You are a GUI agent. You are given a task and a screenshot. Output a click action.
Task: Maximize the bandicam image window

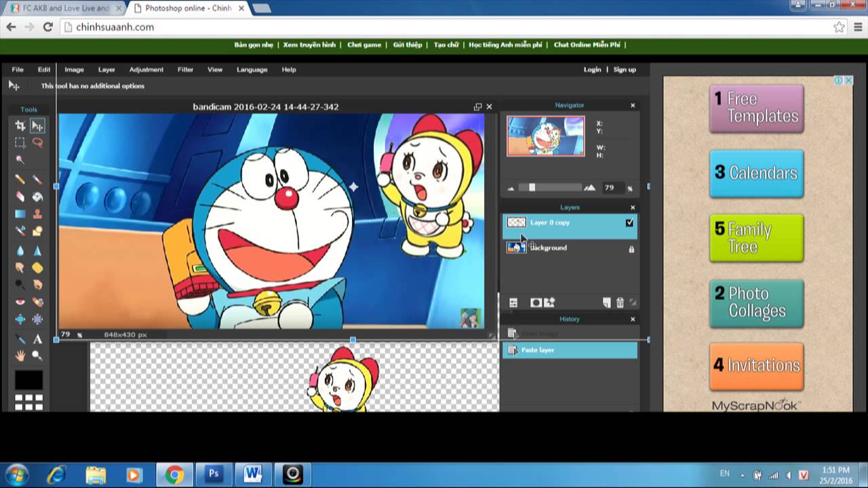[477, 106]
